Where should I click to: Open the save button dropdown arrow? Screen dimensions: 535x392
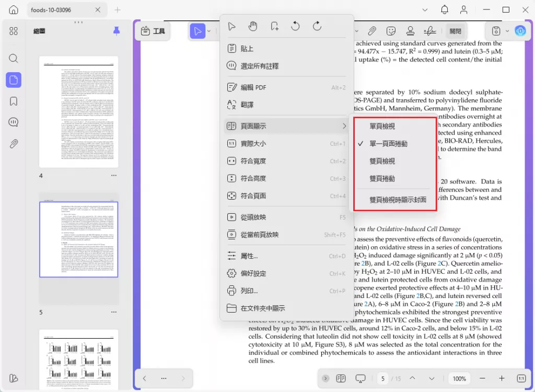click(507, 31)
